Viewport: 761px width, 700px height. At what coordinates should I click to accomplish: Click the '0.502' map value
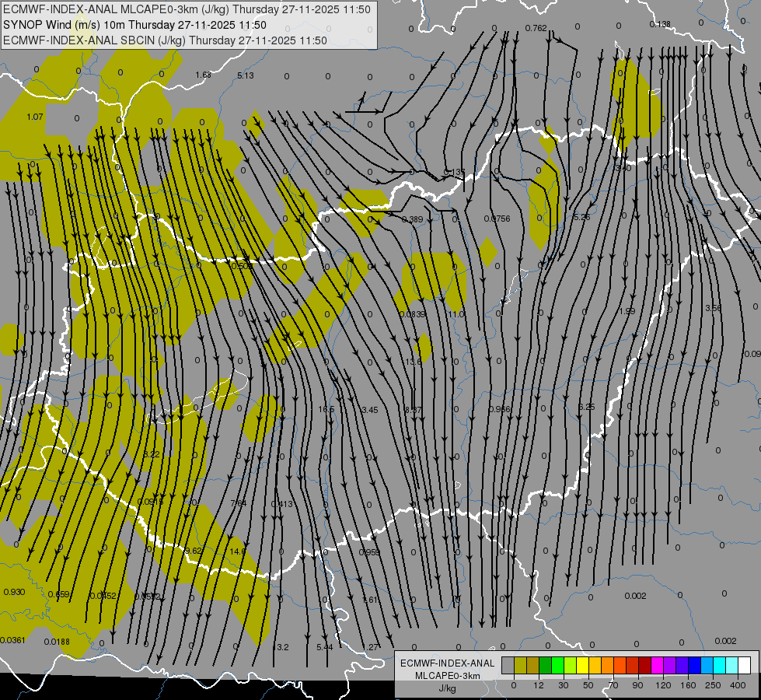tap(241, 266)
